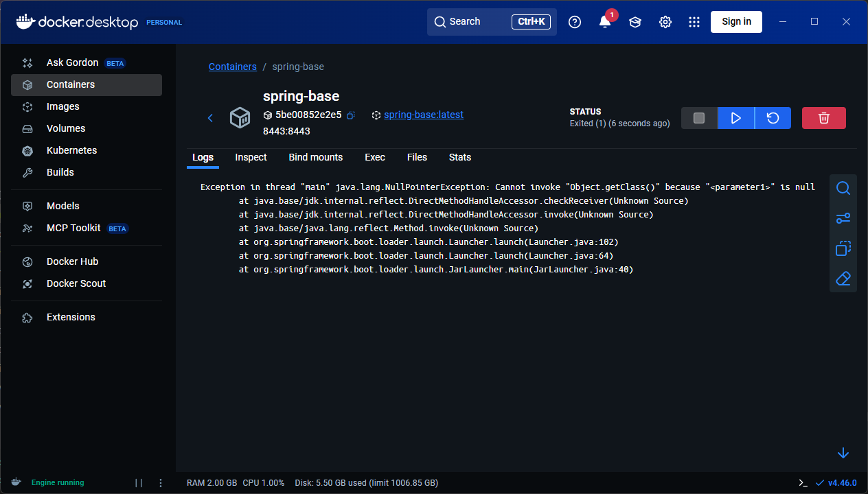The height and width of the screenshot is (494, 868).
Task: Click the Stop container button
Action: (699, 118)
